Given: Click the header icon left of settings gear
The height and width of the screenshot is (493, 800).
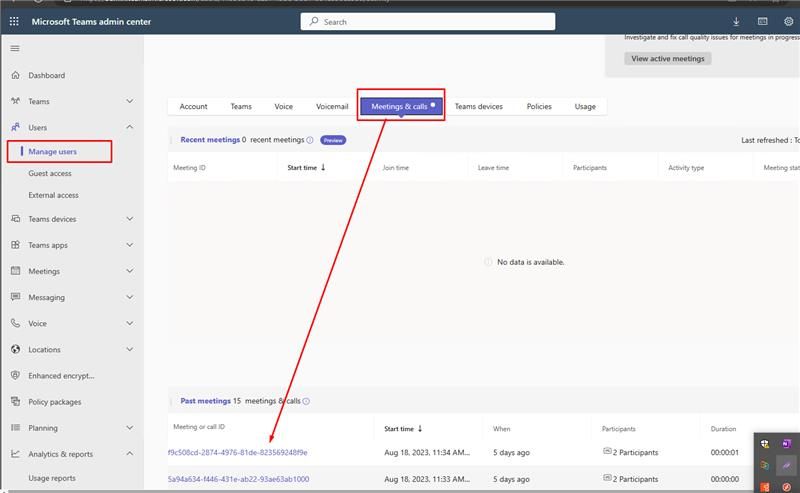Looking at the screenshot, I should 762,21.
